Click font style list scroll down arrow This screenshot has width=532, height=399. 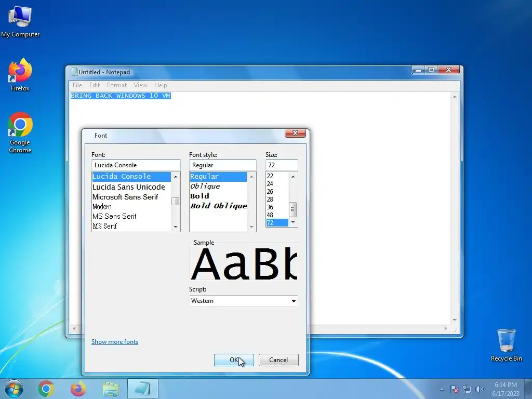(251, 227)
